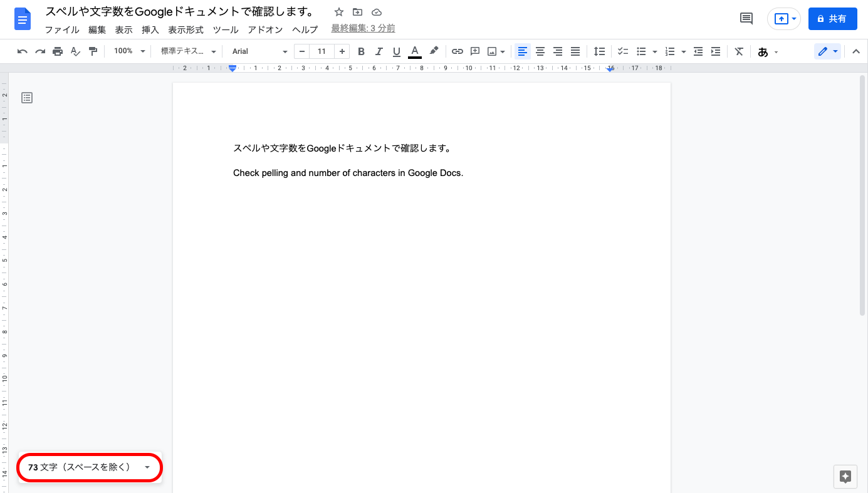The width and height of the screenshot is (868, 493).
Task: Click the Redo arrow
Action: [x=40, y=51]
